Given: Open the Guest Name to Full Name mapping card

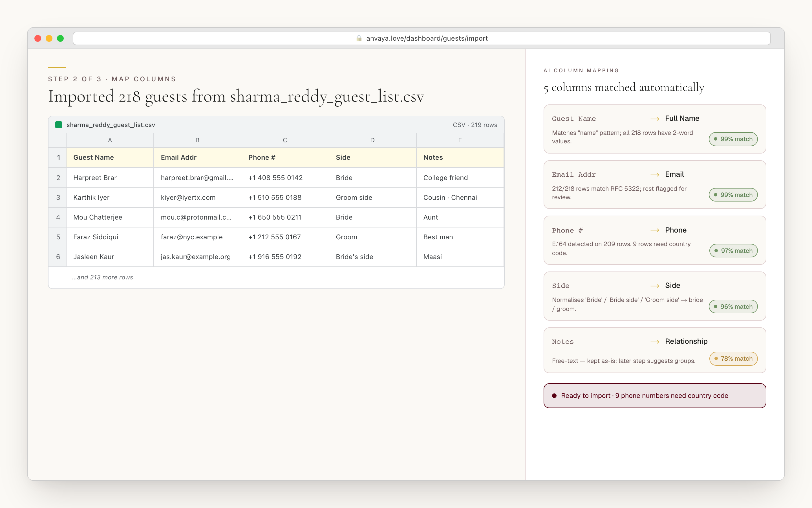Looking at the screenshot, I should [x=655, y=129].
